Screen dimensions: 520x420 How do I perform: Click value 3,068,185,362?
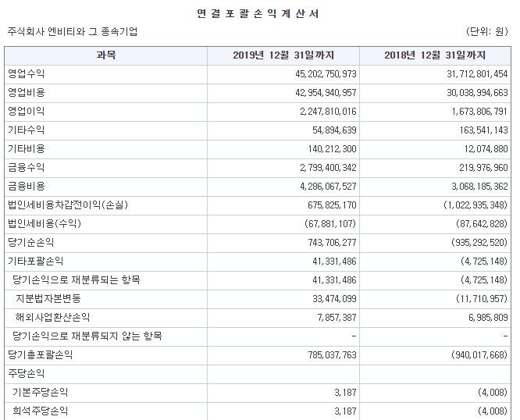[x=479, y=186]
